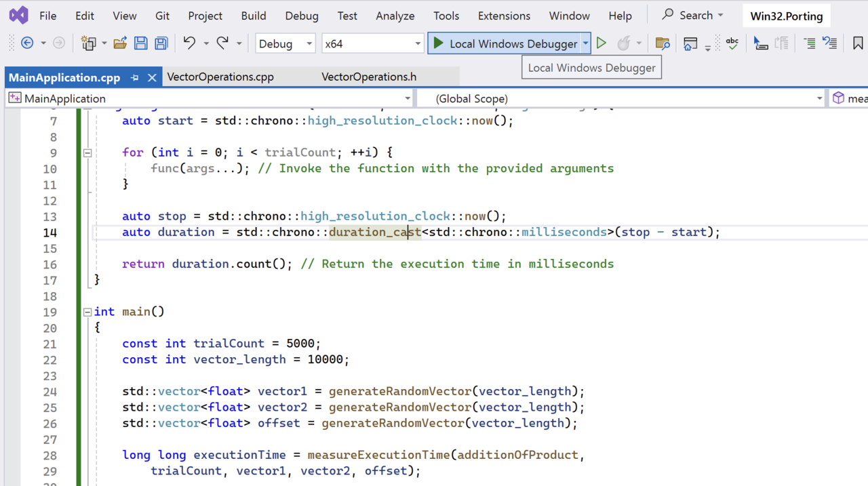The image size is (868, 486).
Task: Click the Search button in title bar
Action: click(692, 15)
